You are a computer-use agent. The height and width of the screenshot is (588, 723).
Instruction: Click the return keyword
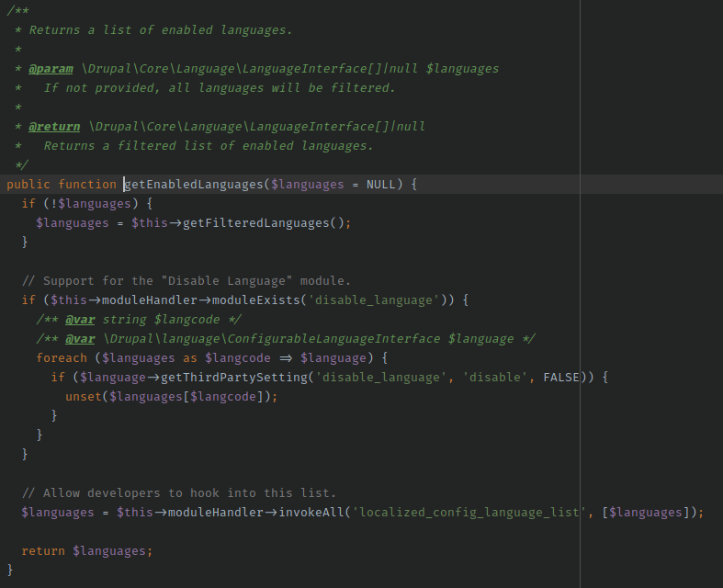[x=43, y=551]
